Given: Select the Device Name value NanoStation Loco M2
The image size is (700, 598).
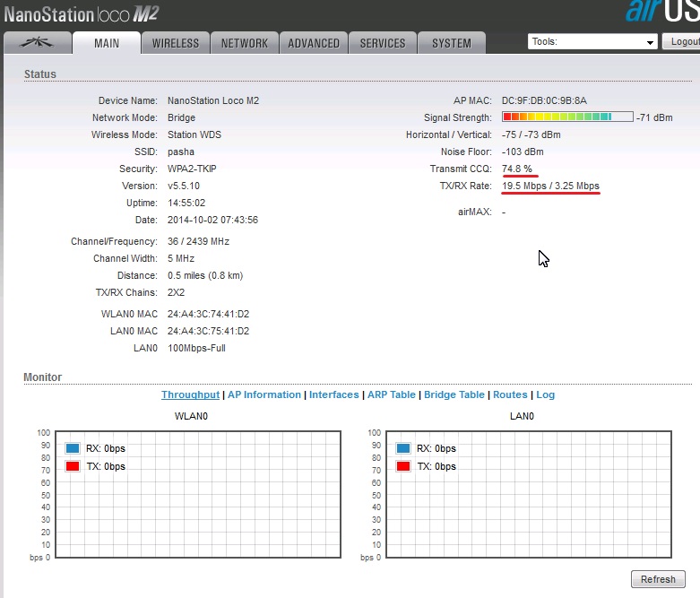Looking at the screenshot, I should click(x=213, y=100).
